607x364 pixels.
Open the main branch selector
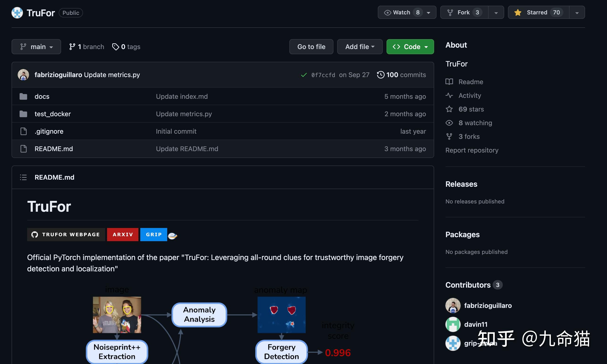tap(36, 47)
